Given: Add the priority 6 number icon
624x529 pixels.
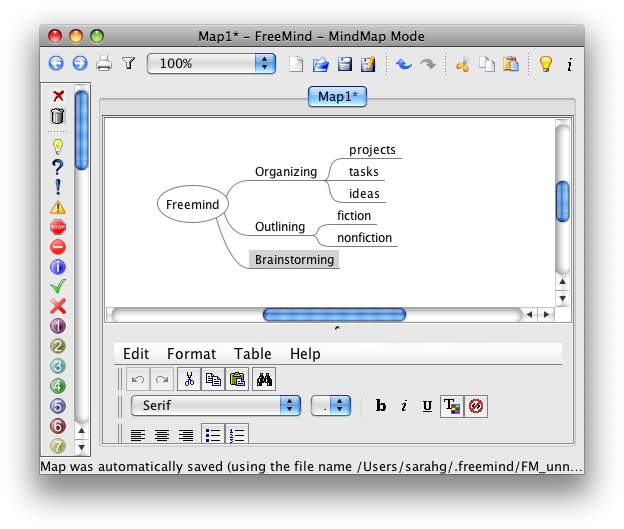Looking at the screenshot, I should 58,426.
